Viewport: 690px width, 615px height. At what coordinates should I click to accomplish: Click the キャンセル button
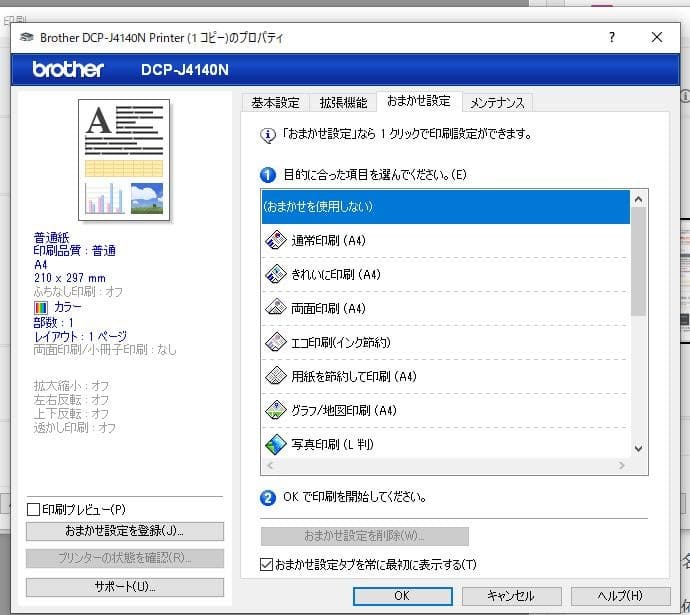[x=511, y=596]
